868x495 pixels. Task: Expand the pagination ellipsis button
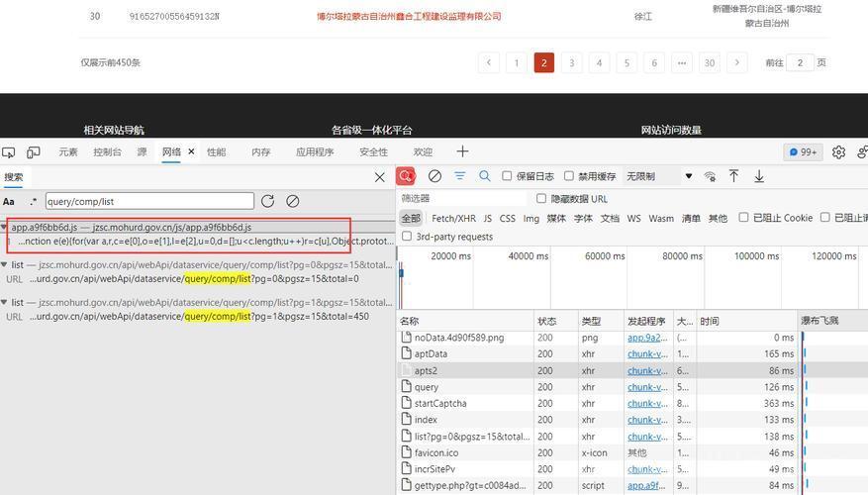coord(682,62)
